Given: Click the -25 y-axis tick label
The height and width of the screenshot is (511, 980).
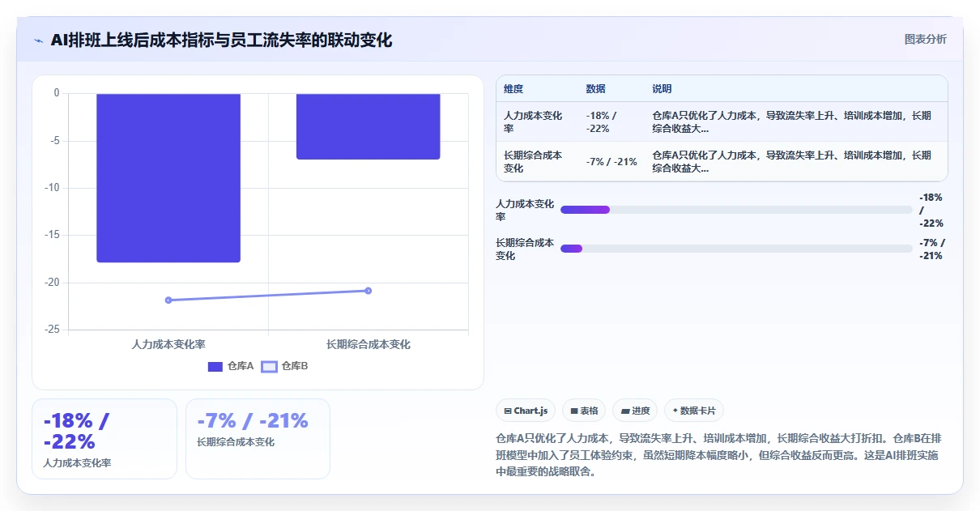Looking at the screenshot, I should tap(53, 330).
